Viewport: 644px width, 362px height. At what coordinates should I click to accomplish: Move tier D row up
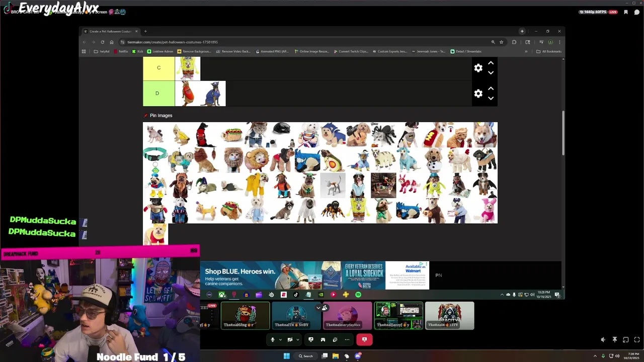coord(491,89)
